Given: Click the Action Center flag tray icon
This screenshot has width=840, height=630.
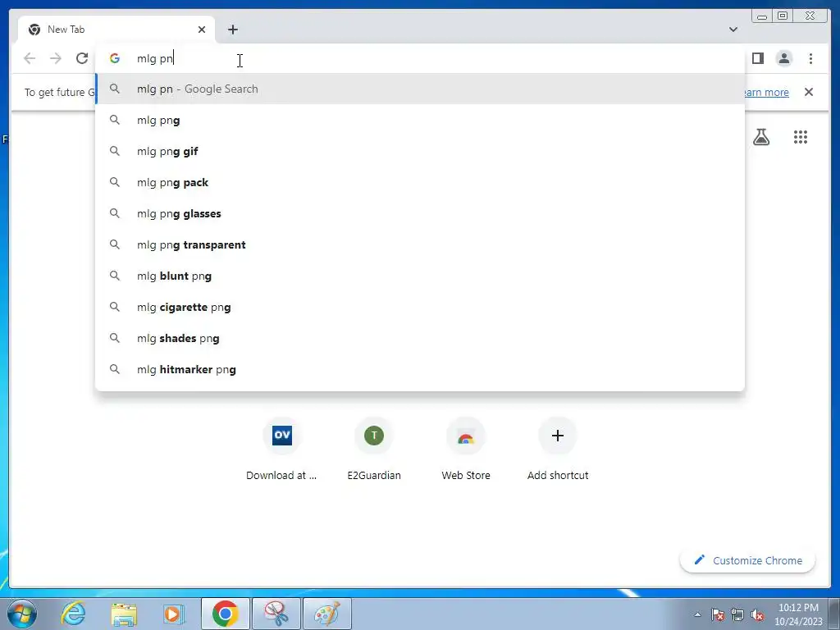Looking at the screenshot, I should click(718, 614).
